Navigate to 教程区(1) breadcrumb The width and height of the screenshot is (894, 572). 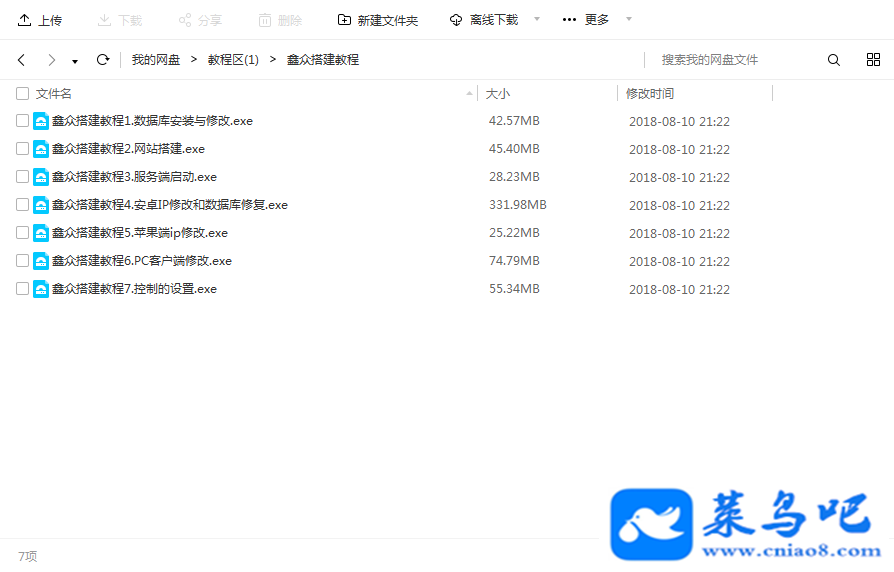click(x=233, y=60)
